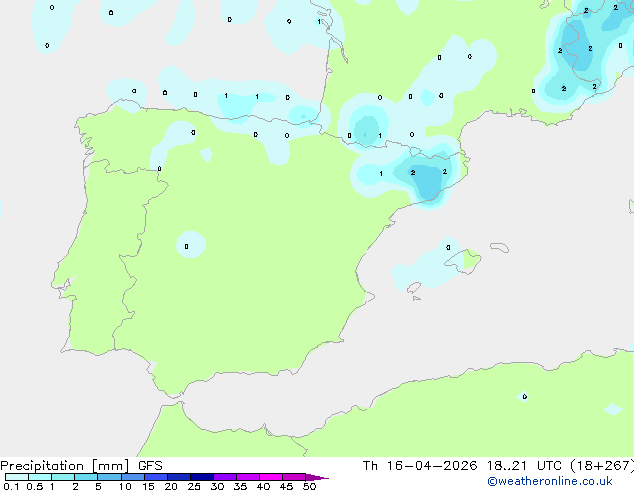Image resolution: width=634 pixels, height=490 pixels.
Task: Click the "0.5" legend scale label
Action: [34, 486]
